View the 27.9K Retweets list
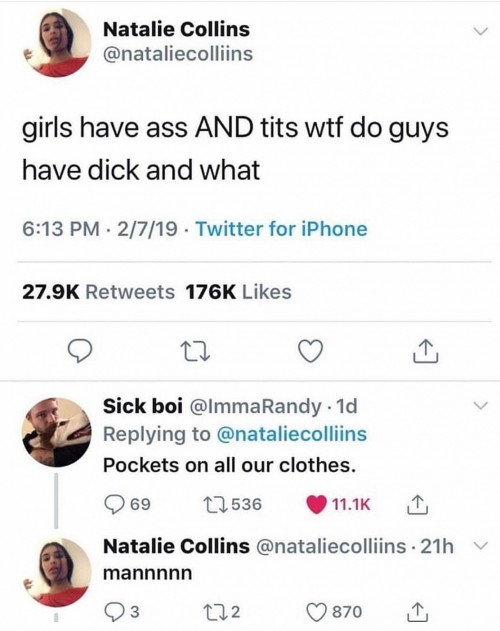The height and width of the screenshot is (631, 500). pyautogui.click(x=99, y=292)
